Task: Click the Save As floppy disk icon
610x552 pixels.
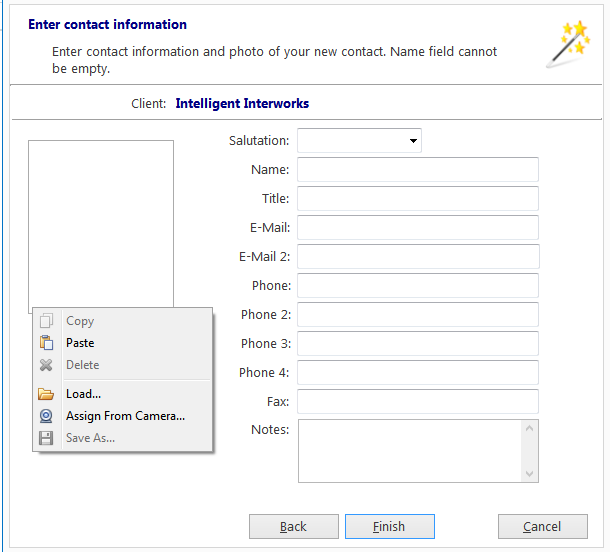Action: click(x=46, y=438)
